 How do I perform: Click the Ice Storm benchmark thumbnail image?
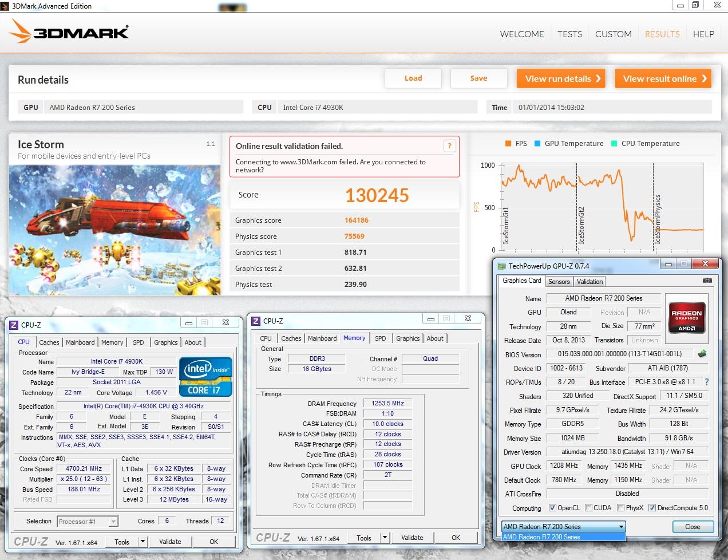click(x=115, y=230)
